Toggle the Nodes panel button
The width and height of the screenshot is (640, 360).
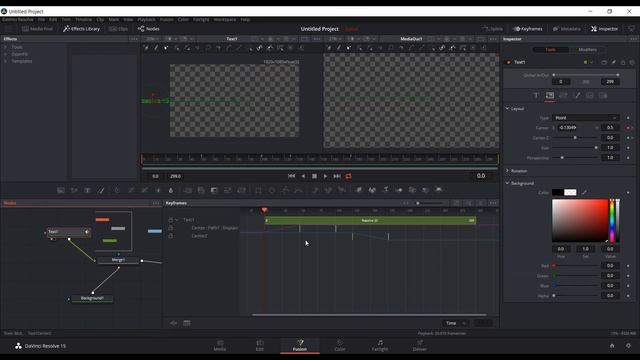[149, 29]
